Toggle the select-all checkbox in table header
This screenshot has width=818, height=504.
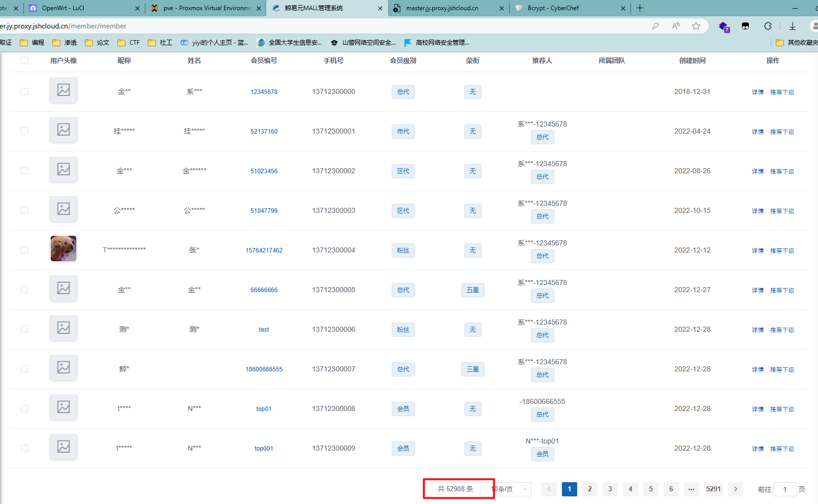[24, 60]
